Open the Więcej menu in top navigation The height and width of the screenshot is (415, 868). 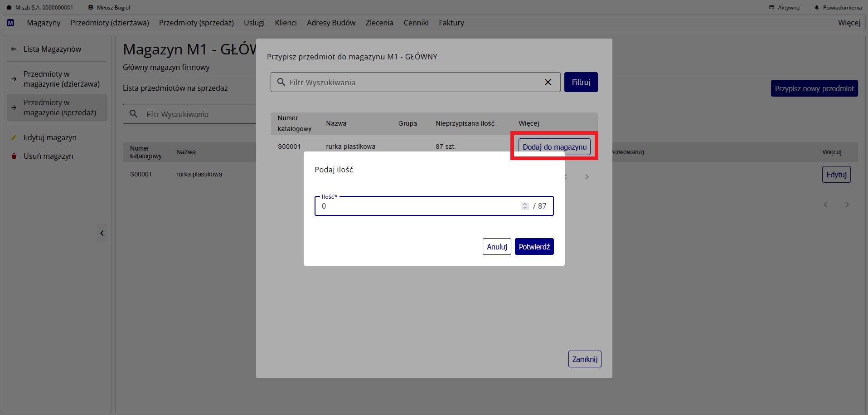pos(849,23)
